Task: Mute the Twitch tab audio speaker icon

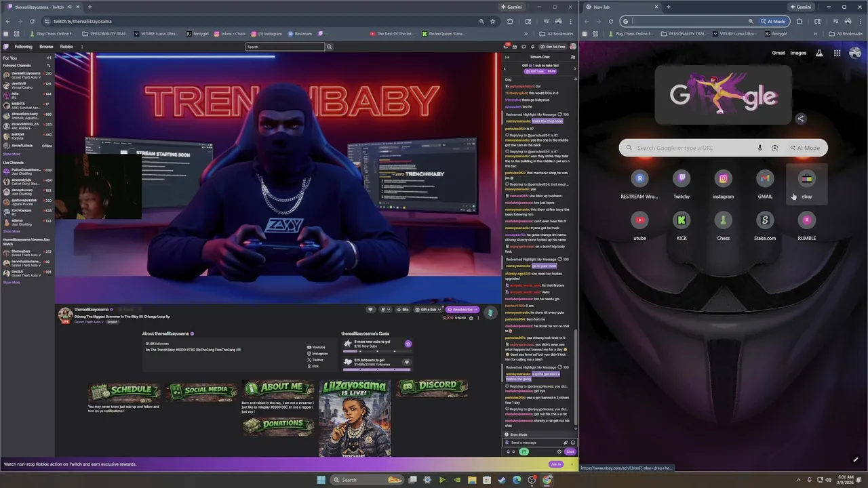Action: [x=69, y=7]
